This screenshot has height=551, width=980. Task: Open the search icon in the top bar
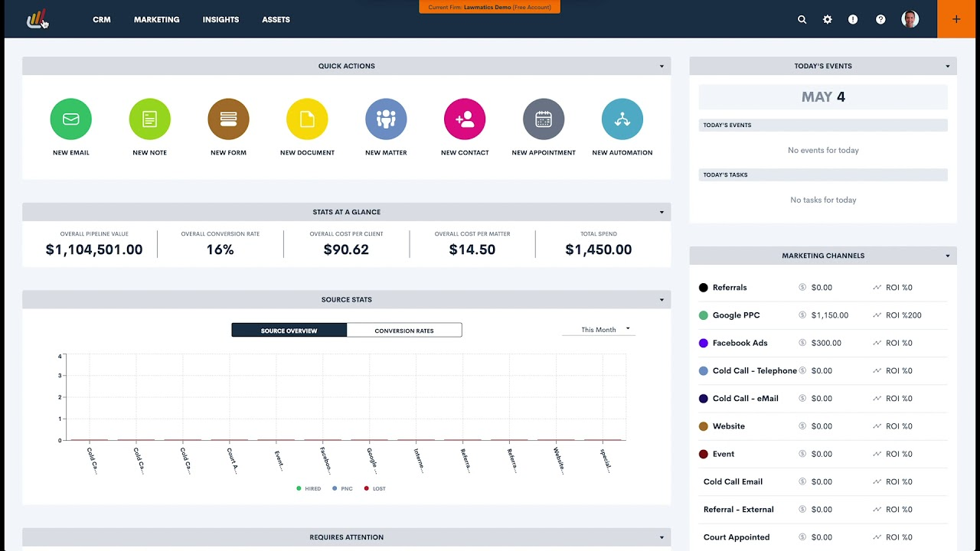point(802,19)
